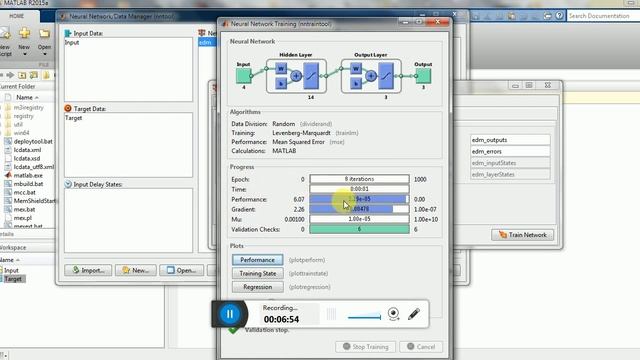This screenshot has width=640, height=360.
Task: Select the matlab.exe file
Action: [x=28, y=176]
